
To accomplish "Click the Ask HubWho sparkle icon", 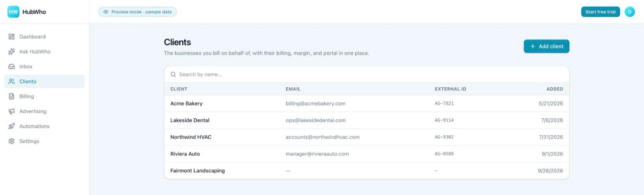I will 11,51.
